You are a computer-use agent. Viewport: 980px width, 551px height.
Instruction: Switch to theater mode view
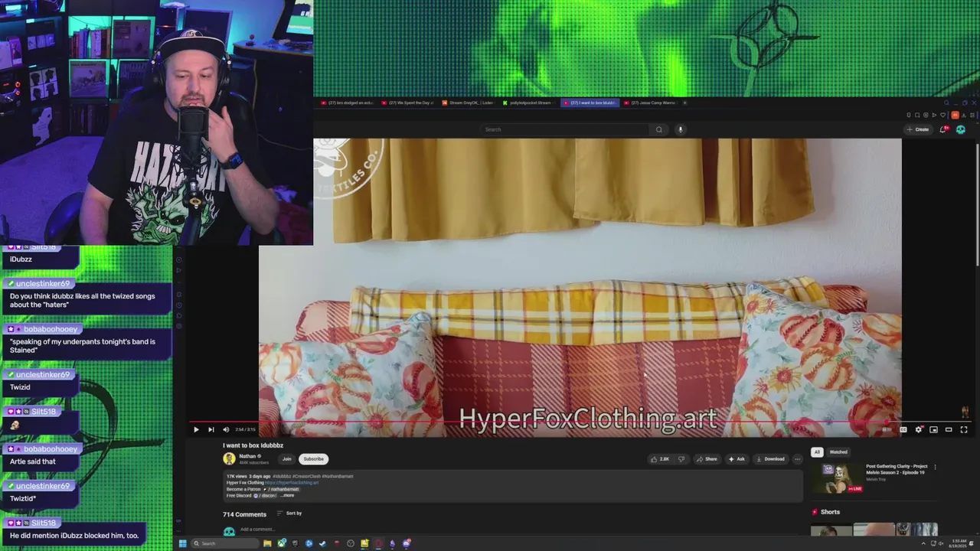[x=949, y=429]
